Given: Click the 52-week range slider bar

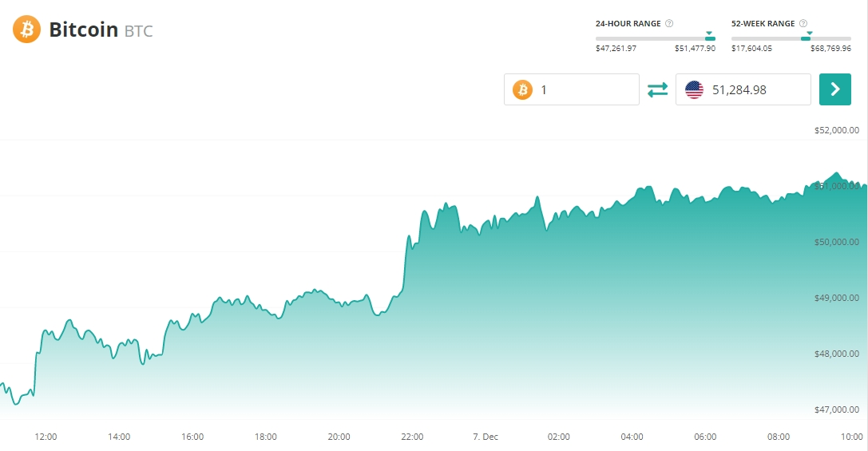Looking at the screenshot, I should click(x=791, y=38).
